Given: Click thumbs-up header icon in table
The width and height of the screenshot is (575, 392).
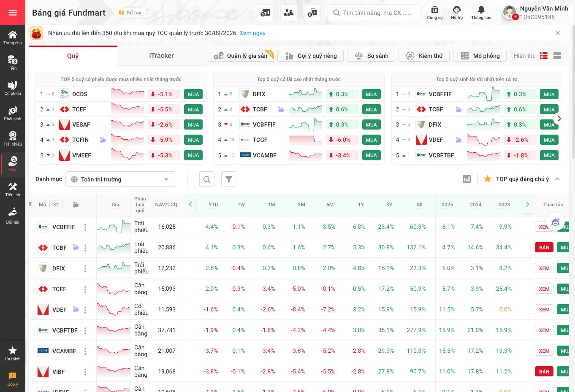Looking at the screenshot, I should click(x=76, y=205).
